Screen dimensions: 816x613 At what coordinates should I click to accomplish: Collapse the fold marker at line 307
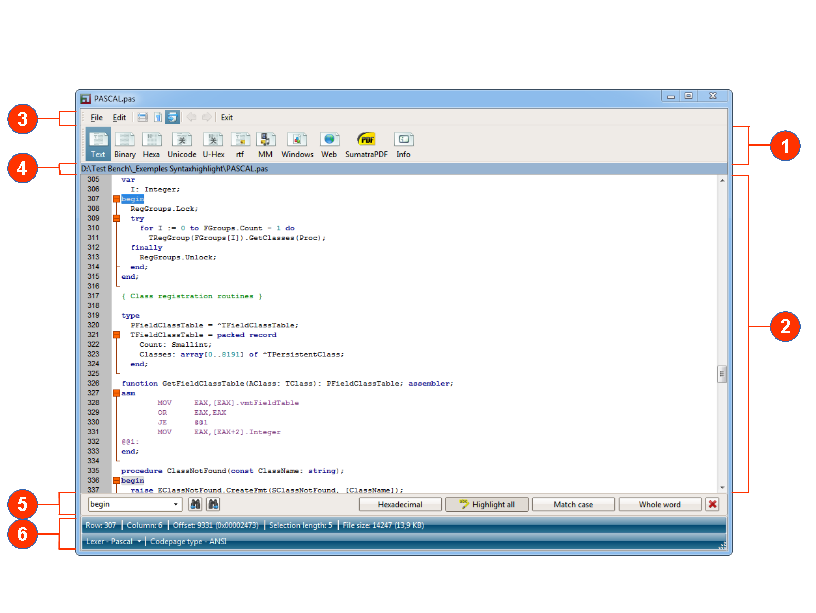[117, 199]
